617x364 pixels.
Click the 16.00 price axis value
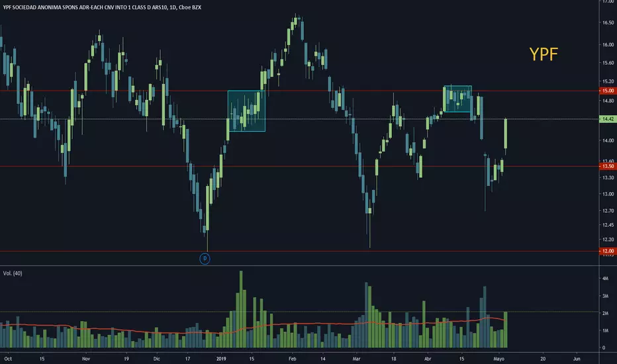[x=608, y=44]
